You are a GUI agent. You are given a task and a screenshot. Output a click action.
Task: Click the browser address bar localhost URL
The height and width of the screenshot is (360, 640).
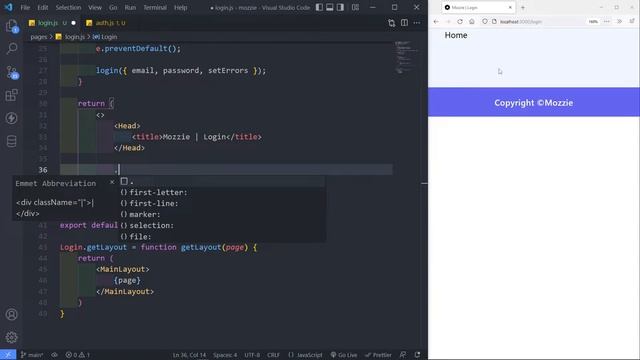(521, 21)
